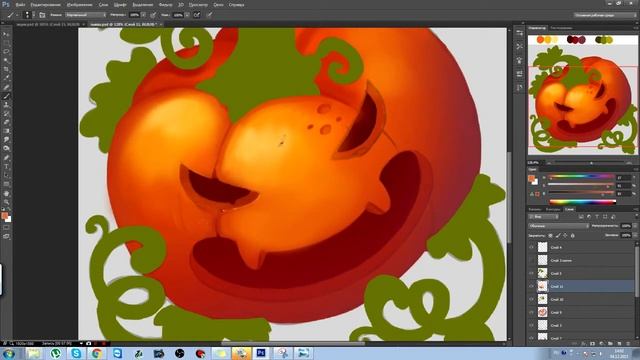Open the workspace switcher dropdown
Viewport: 640px width, 360px height.
605,15
